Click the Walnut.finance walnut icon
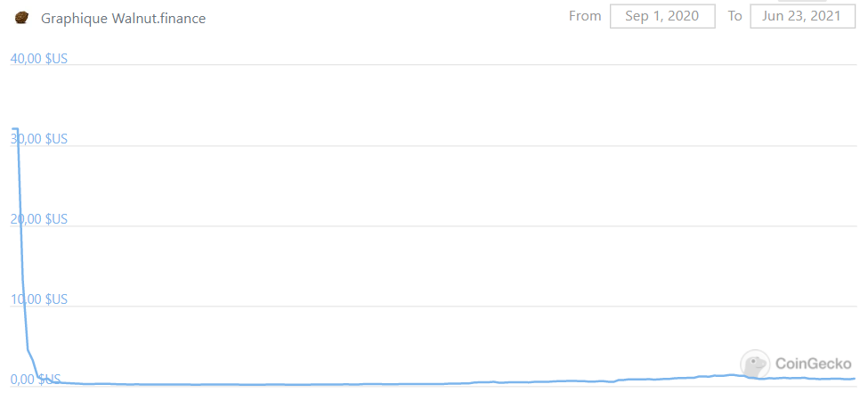The height and width of the screenshot is (409, 868). (x=22, y=18)
